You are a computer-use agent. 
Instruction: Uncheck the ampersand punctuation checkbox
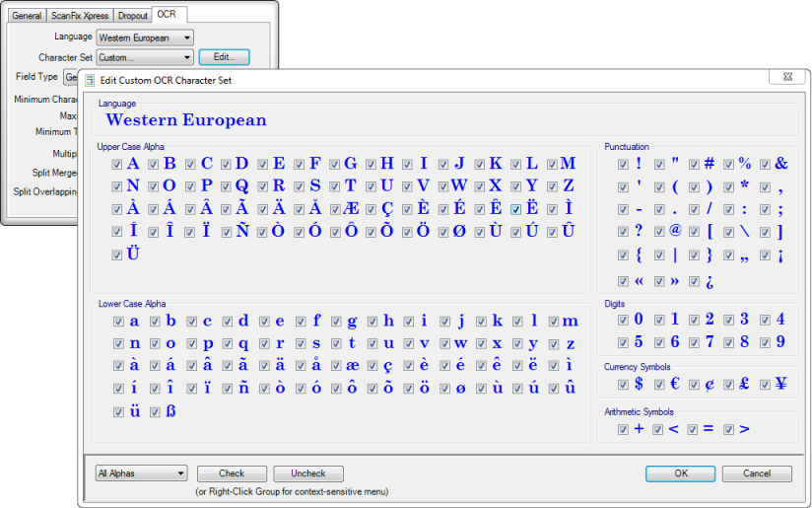tap(765, 164)
